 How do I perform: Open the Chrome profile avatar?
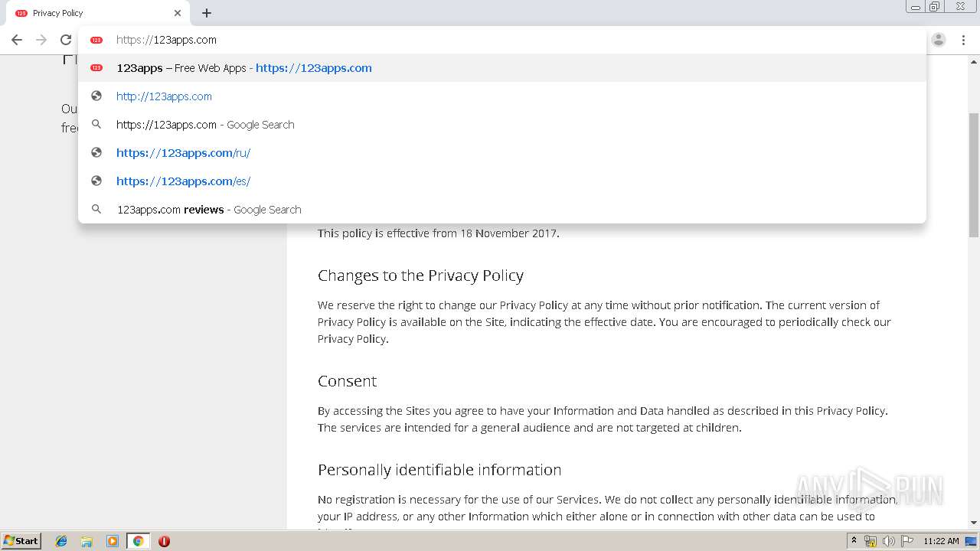coord(939,40)
